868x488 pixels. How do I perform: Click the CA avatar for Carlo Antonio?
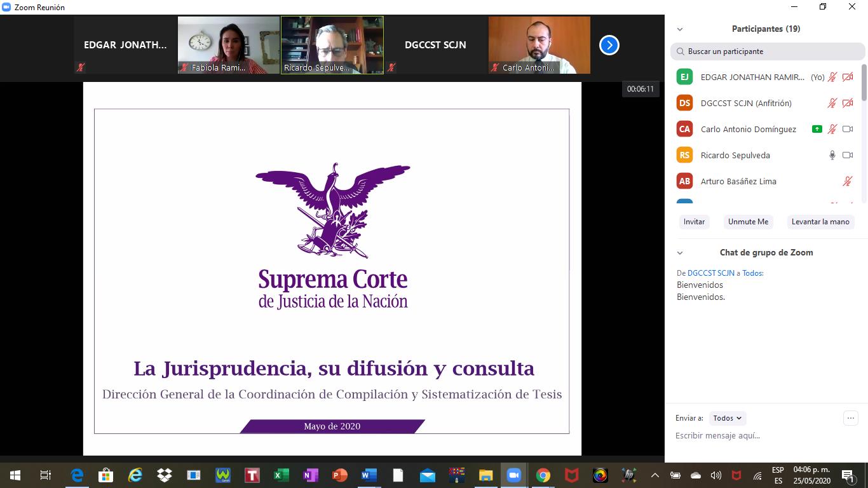click(684, 129)
